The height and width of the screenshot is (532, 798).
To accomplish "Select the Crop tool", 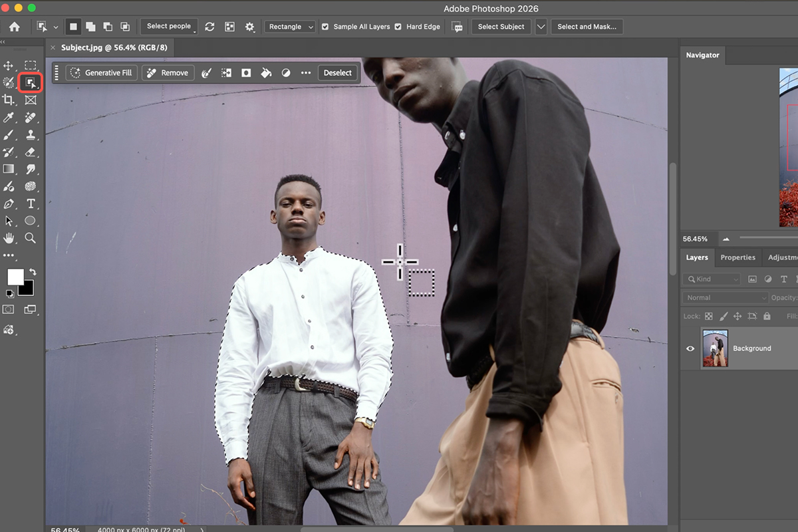I will (x=9, y=100).
